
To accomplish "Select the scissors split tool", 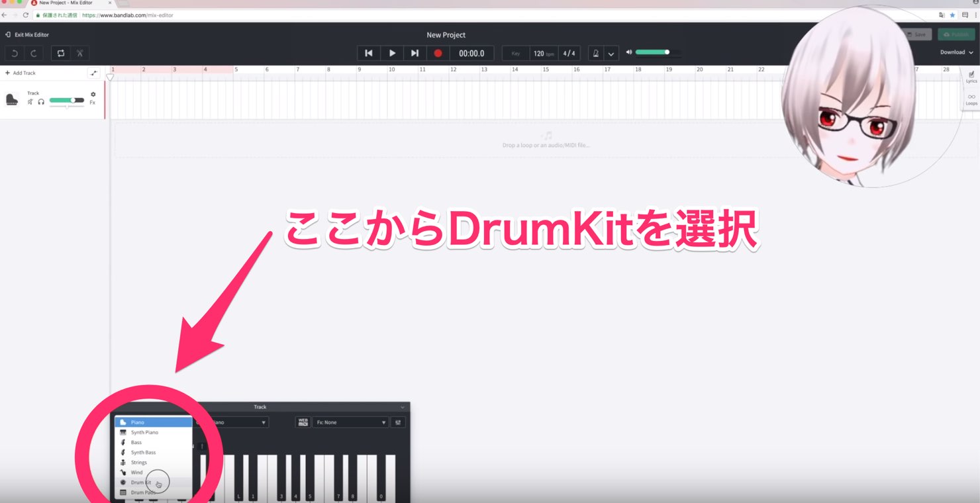I will point(79,53).
